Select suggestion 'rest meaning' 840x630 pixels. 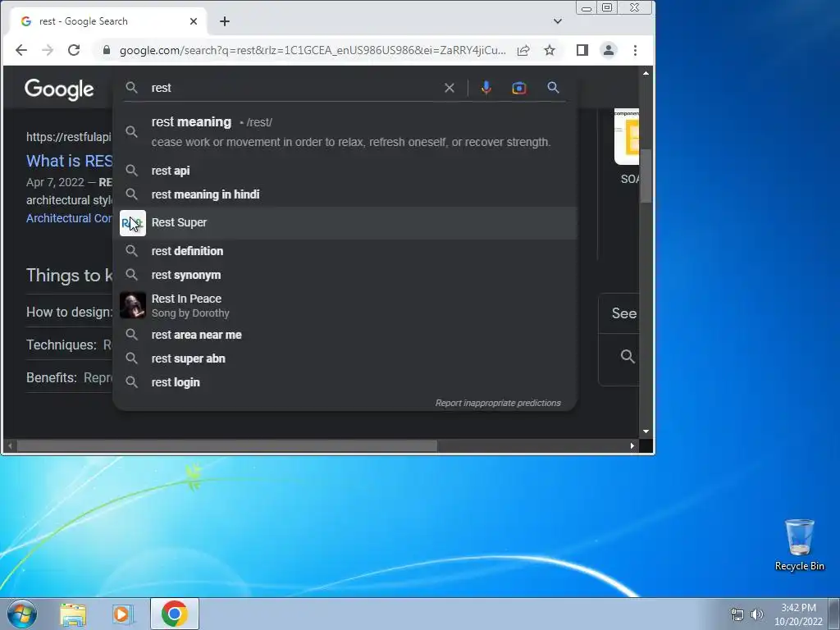point(345,132)
